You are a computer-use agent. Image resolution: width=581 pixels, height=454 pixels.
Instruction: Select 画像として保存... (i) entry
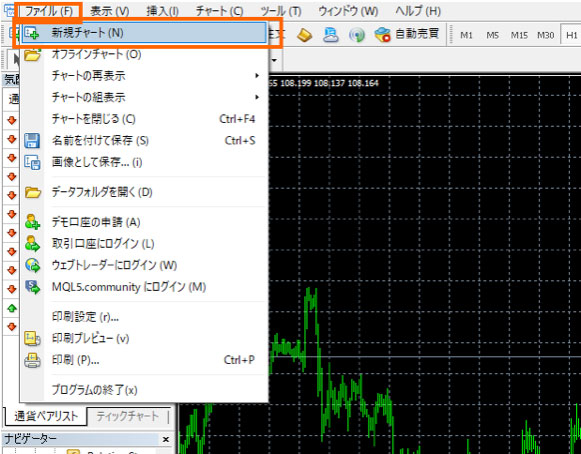click(144, 162)
